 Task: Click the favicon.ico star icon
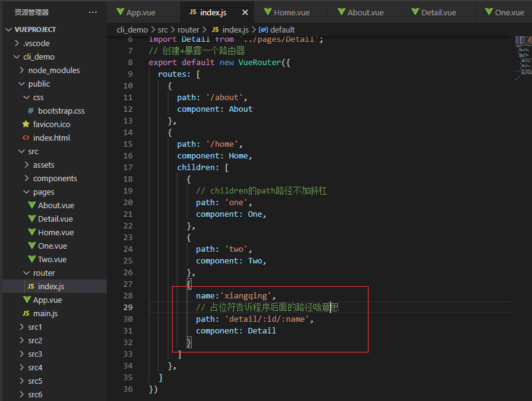coord(26,124)
